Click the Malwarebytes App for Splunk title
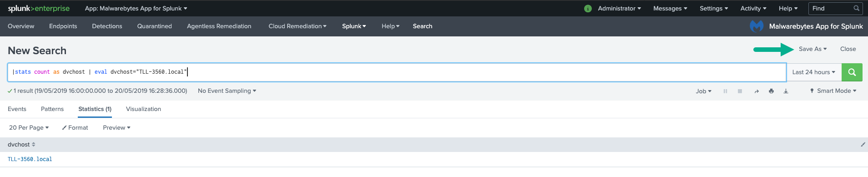This screenshot has width=868, height=177. 816,26
